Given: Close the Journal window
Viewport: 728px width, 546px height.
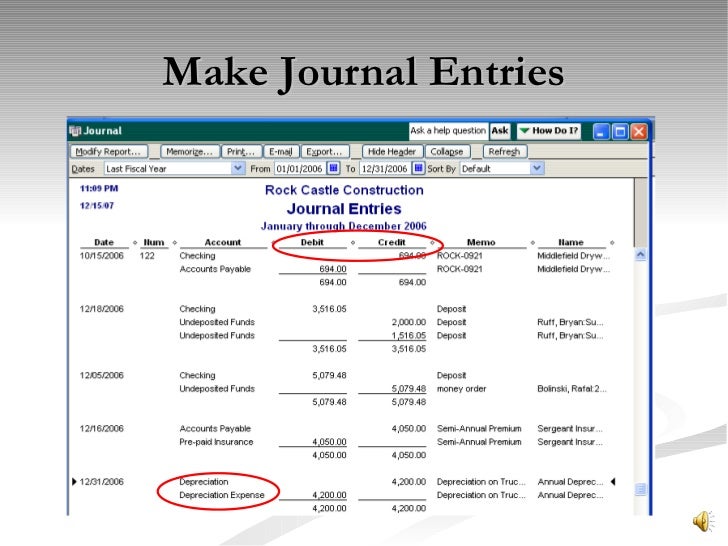Looking at the screenshot, I should pos(639,132).
